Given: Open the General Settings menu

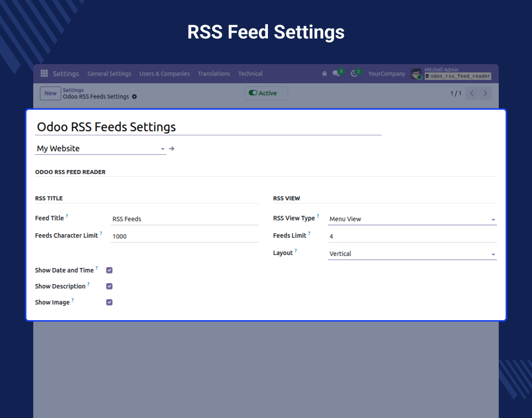Looking at the screenshot, I should click(x=109, y=74).
